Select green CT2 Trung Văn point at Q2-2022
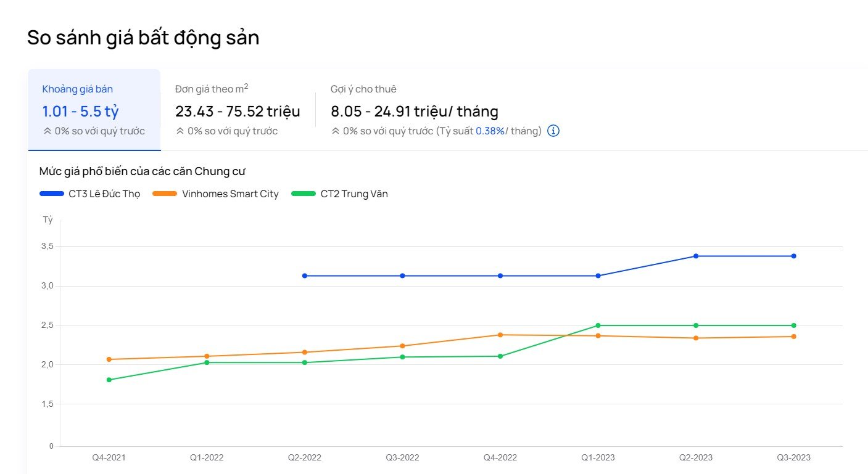 pos(305,362)
